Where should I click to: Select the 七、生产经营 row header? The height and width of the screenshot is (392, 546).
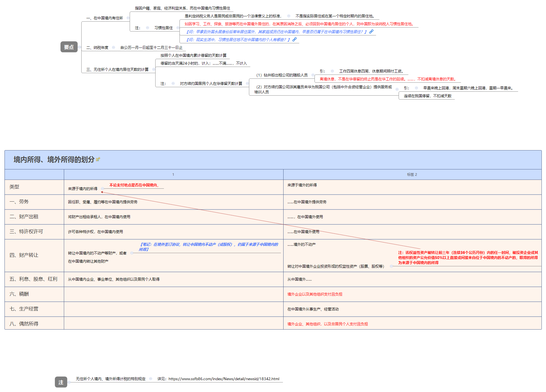point(24,309)
